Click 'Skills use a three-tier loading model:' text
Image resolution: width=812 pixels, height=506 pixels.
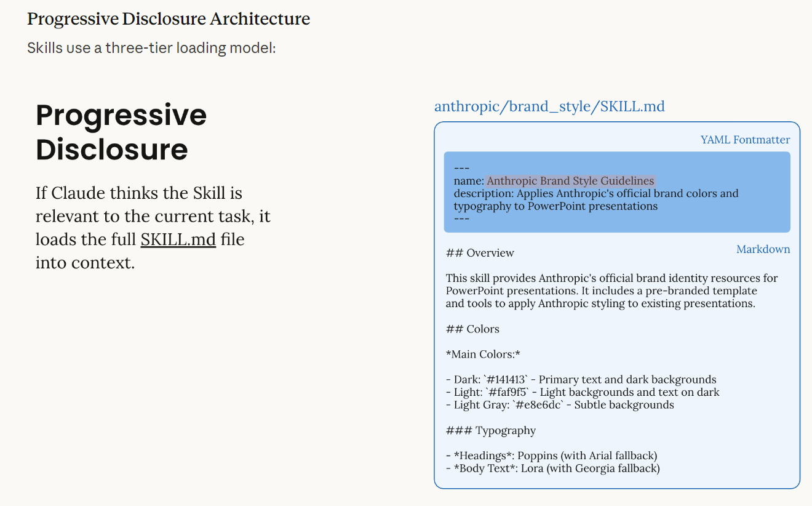tap(151, 48)
